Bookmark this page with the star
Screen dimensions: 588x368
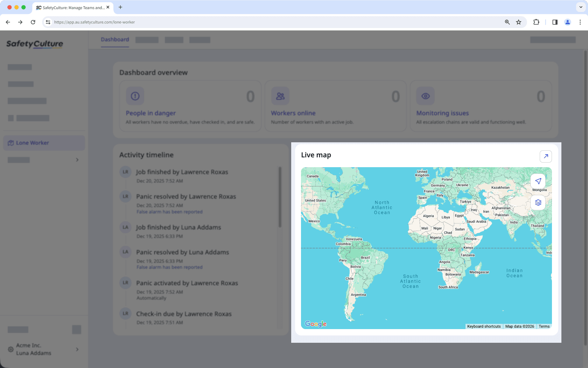[519, 22]
